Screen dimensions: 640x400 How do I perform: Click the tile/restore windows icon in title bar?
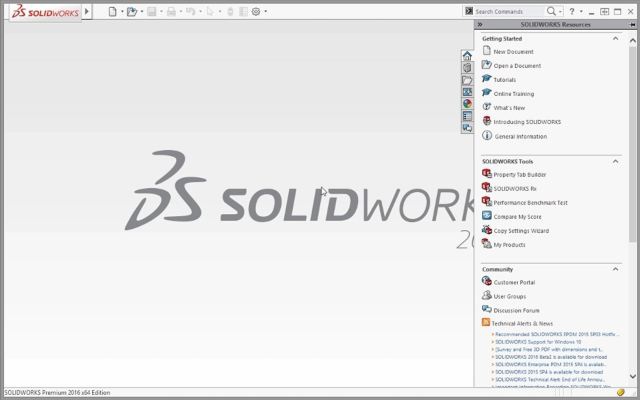[604, 11]
